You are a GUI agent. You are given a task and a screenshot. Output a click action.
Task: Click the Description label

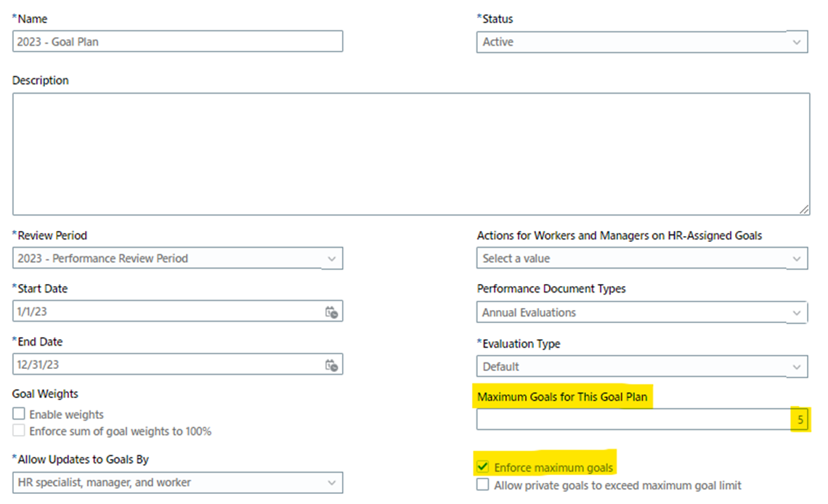(40, 80)
